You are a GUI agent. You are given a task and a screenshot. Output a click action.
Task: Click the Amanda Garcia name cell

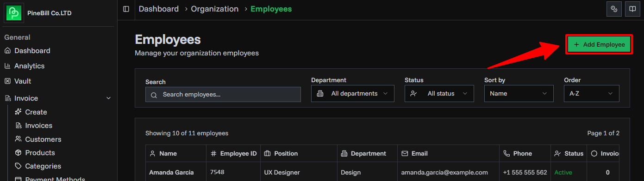(x=171, y=172)
